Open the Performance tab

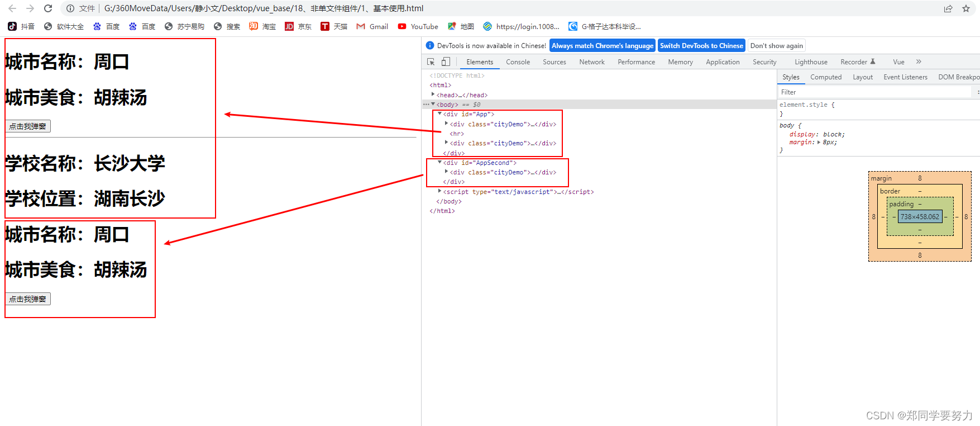(637, 62)
